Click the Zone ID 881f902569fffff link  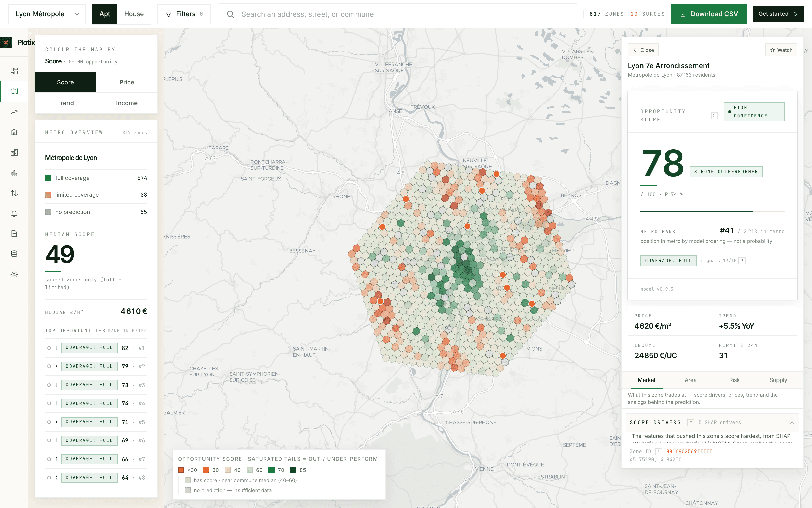[689, 452]
